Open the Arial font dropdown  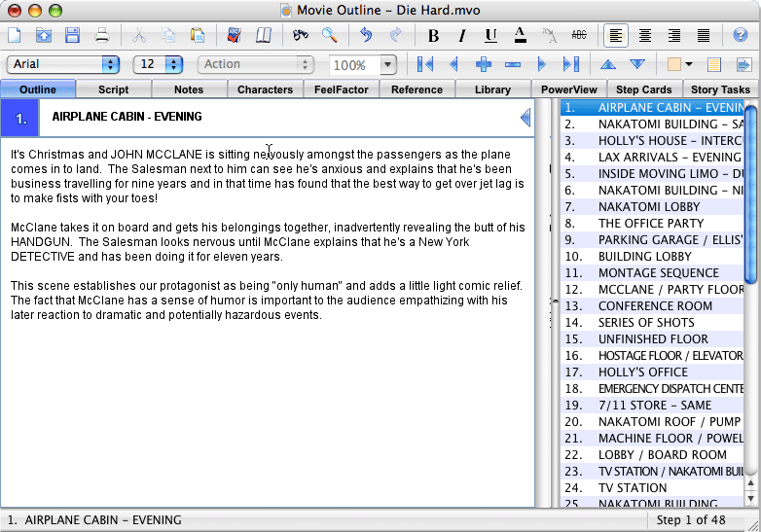(63, 64)
